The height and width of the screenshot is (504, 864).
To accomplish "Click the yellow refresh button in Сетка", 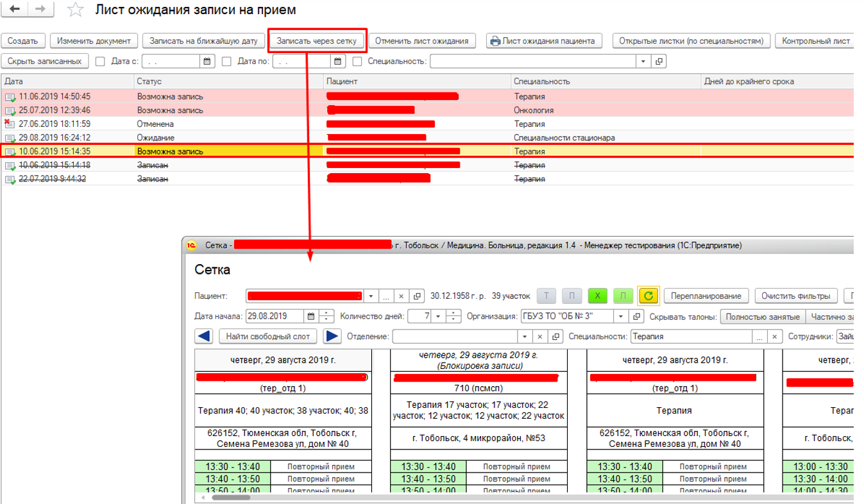I will point(648,296).
